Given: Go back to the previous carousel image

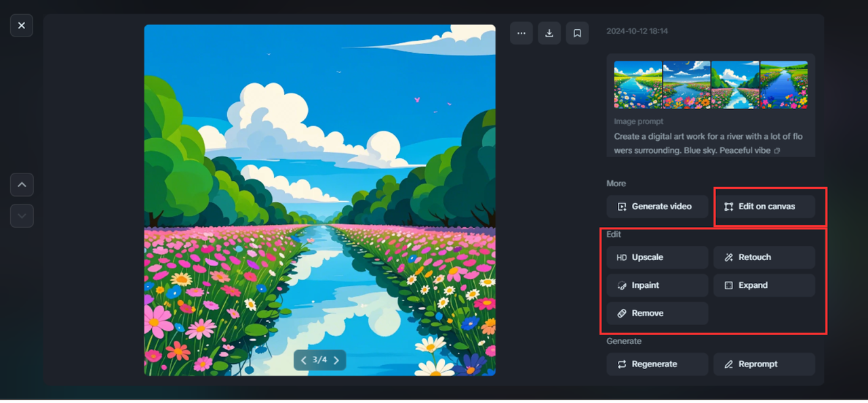Looking at the screenshot, I should (x=303, y=360).
